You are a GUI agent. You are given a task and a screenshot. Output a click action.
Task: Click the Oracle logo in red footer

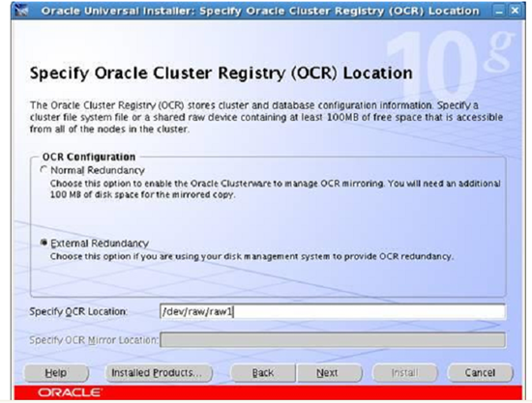(70, 392)
